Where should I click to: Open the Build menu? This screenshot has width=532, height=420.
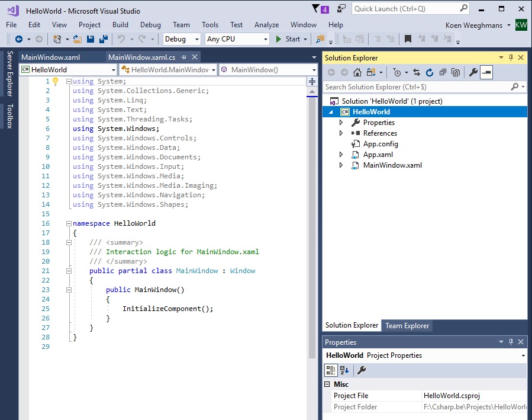pos(121,25)
